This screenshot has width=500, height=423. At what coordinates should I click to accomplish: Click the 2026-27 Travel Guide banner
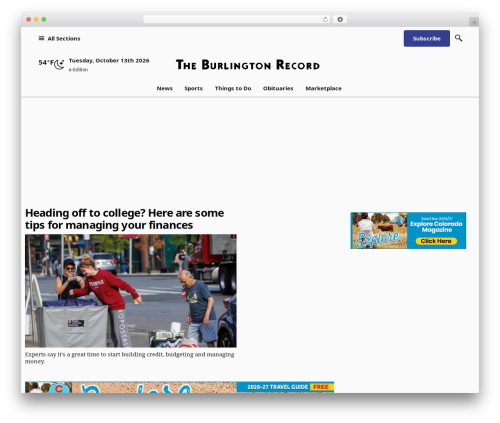[x=179, y=387]
